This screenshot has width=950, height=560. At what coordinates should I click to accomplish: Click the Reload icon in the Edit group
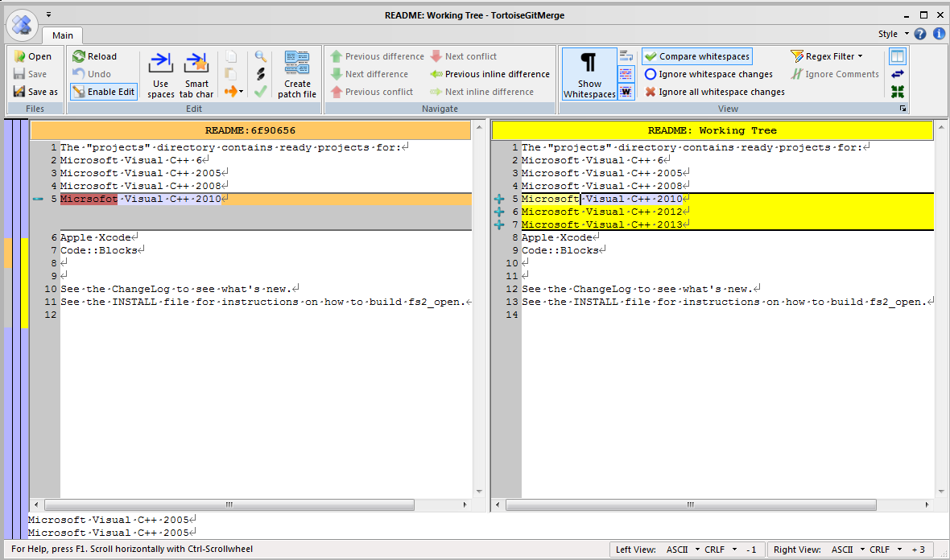click(79, 56)
